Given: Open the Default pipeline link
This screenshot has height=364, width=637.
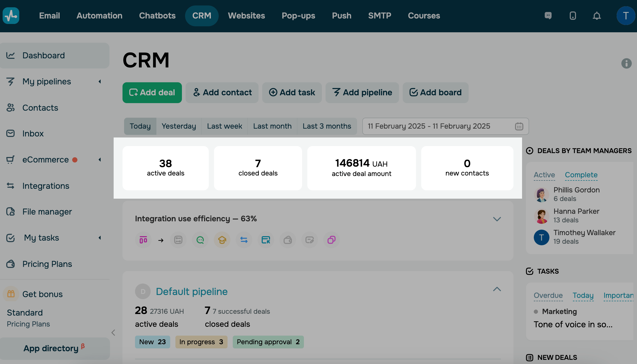Looking at the screenshot, I should [192, 291].
